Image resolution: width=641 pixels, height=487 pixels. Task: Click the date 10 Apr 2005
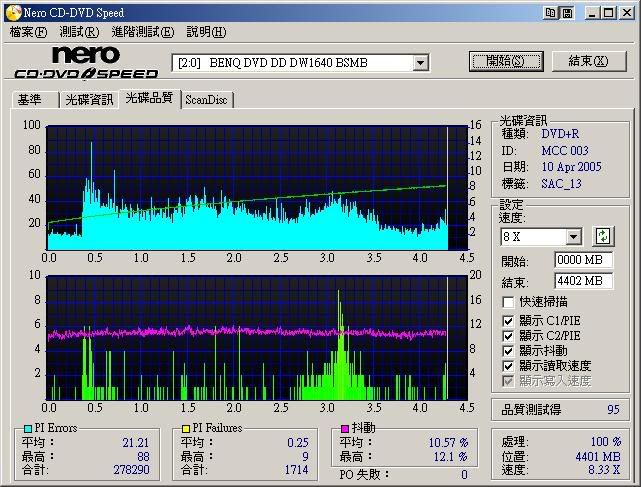click(x=571, y=167)
